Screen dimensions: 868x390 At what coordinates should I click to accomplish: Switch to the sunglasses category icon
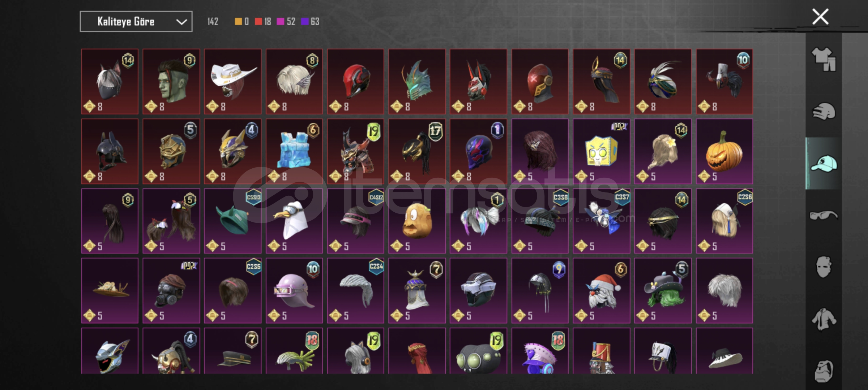pos(824,216)
